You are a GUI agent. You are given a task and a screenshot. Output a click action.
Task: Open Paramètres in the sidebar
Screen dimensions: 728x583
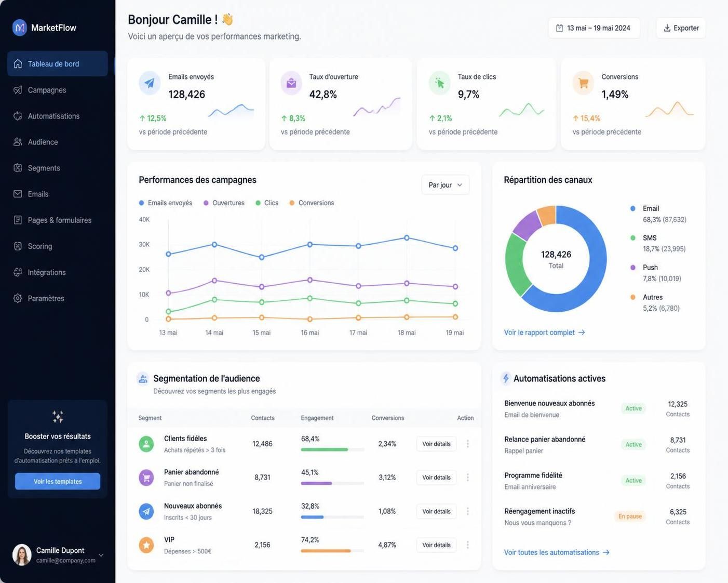pos(58,298)
